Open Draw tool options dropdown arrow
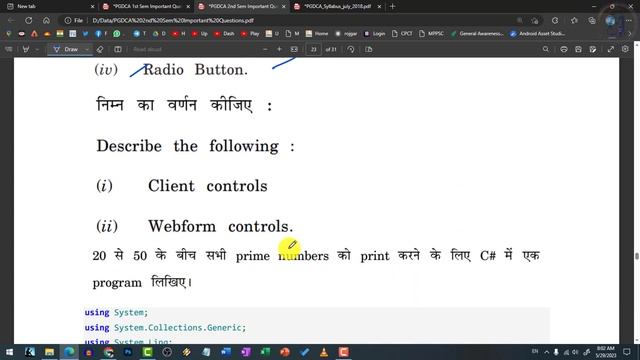 (87, 49)
